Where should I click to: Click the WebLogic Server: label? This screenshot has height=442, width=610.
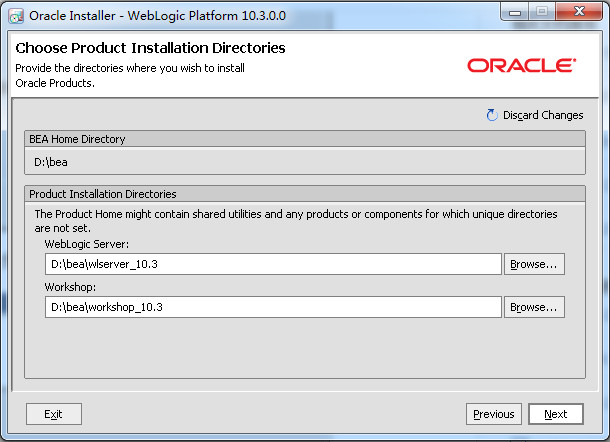click(x=87, y=244)
